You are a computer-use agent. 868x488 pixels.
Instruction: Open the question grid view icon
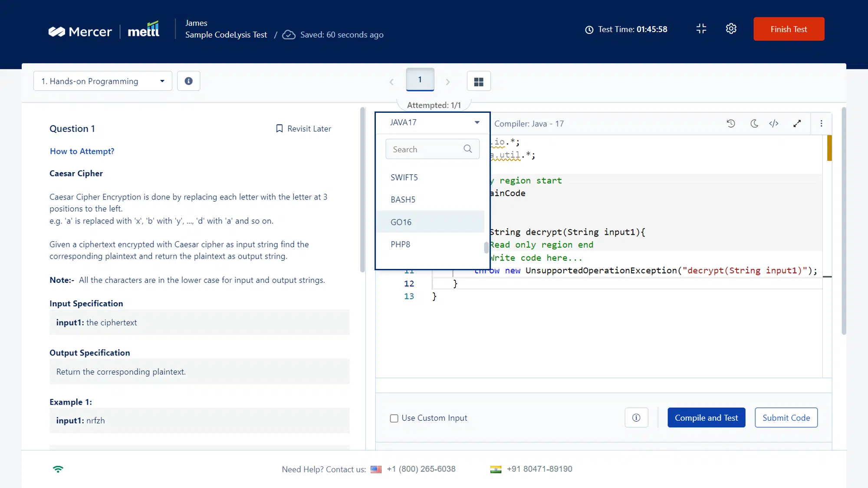479,82
